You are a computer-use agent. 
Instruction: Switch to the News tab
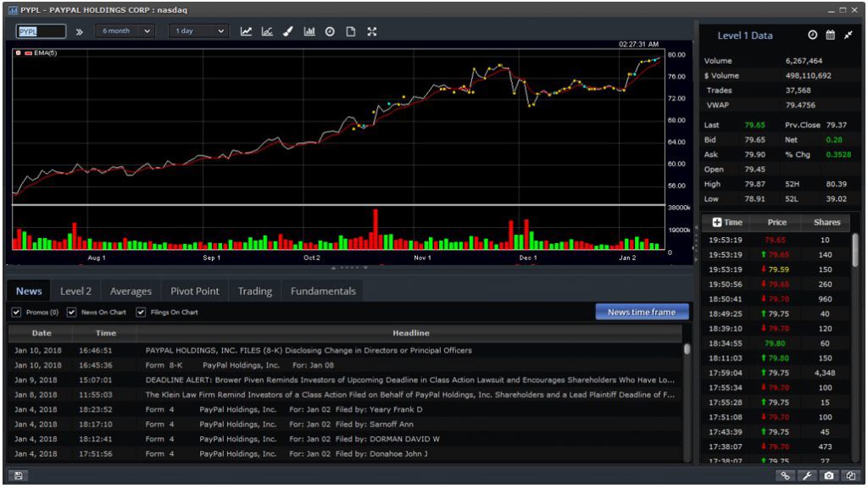point(29,291)
